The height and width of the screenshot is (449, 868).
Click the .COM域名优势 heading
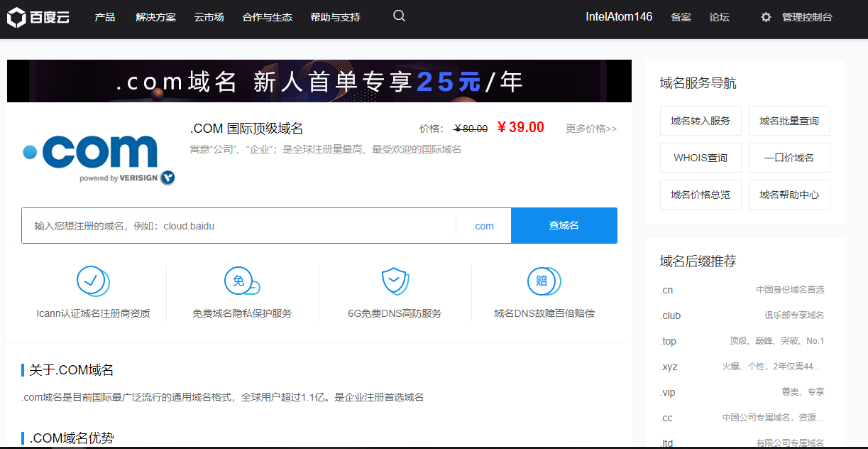(71, 438)
